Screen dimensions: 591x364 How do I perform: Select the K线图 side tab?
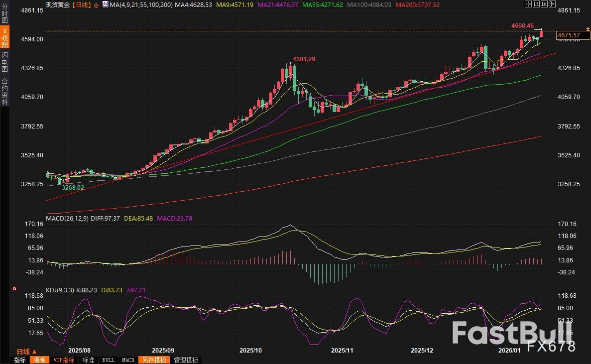(x=4, y=37)
